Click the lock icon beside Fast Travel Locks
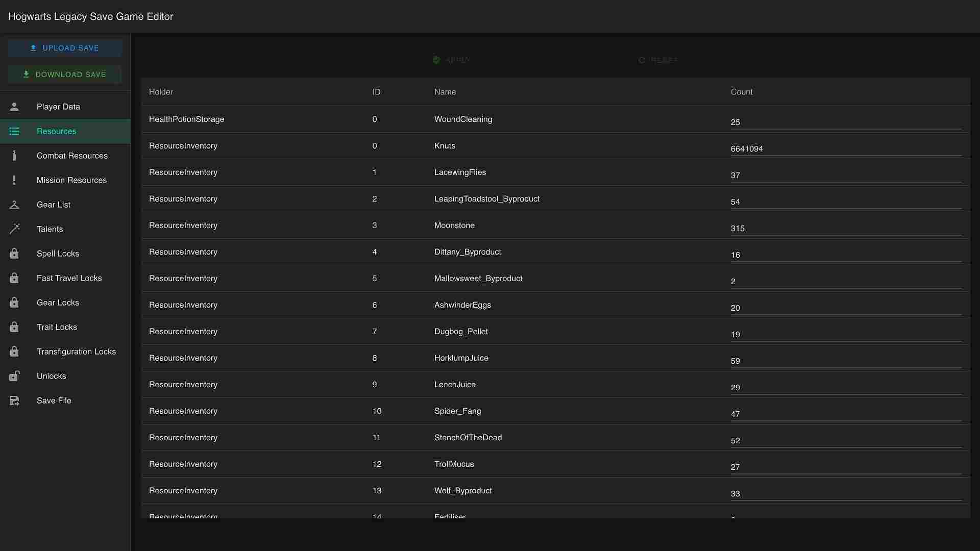The width and height of the screenshot is (980, 551). (x=14, y=278)
